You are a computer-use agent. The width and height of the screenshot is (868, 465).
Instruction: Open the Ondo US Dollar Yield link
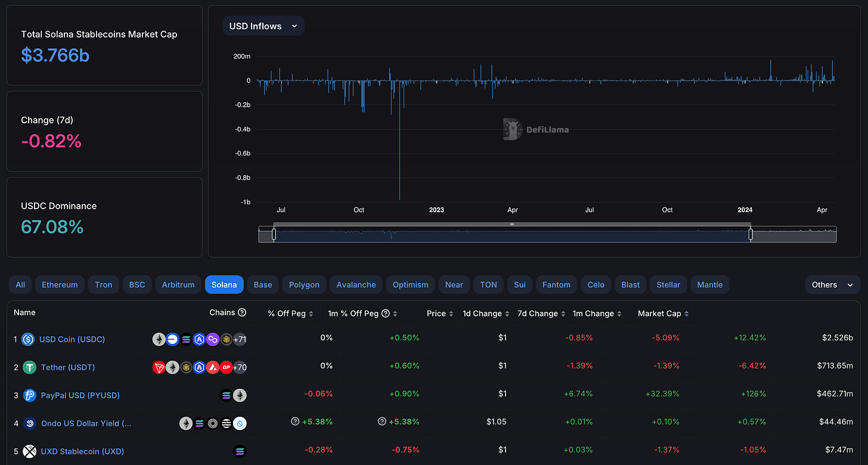coord(86,423)
